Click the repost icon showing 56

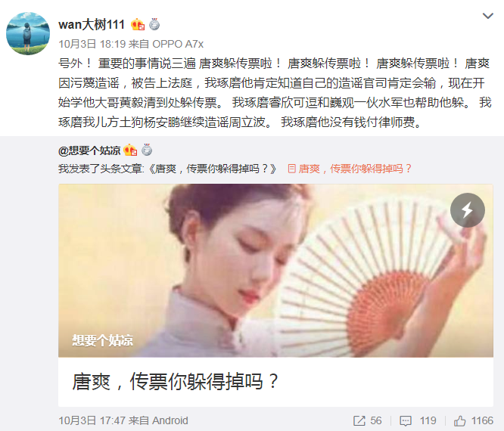(x=367, y=420)
